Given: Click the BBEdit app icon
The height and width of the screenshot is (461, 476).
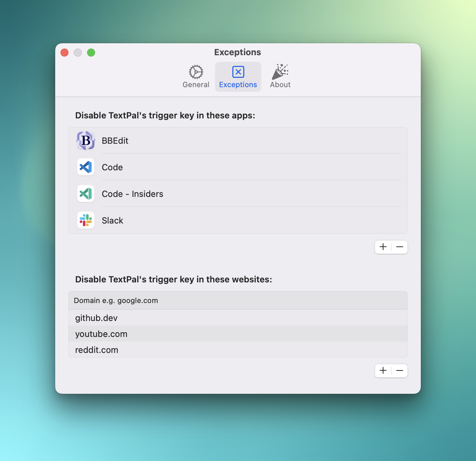Looking at the screenshot, I should click(x=86, y=141).
